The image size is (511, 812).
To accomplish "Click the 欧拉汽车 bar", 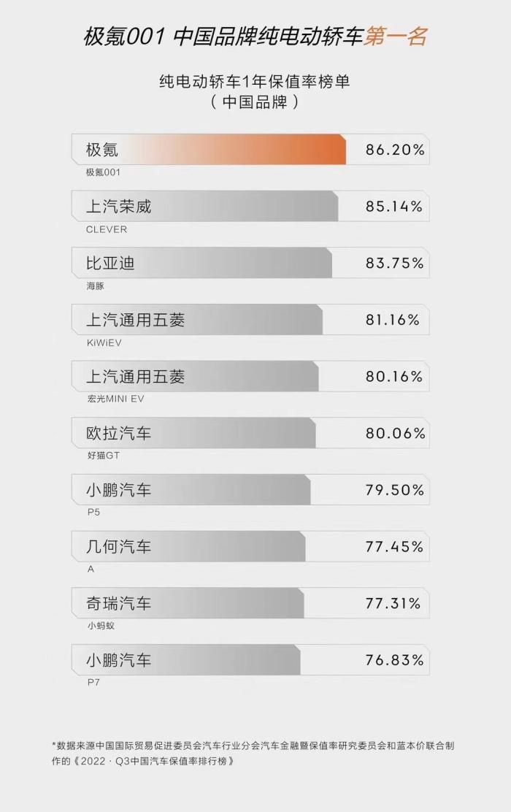I will pyautogui.click(x=193, y=433).
